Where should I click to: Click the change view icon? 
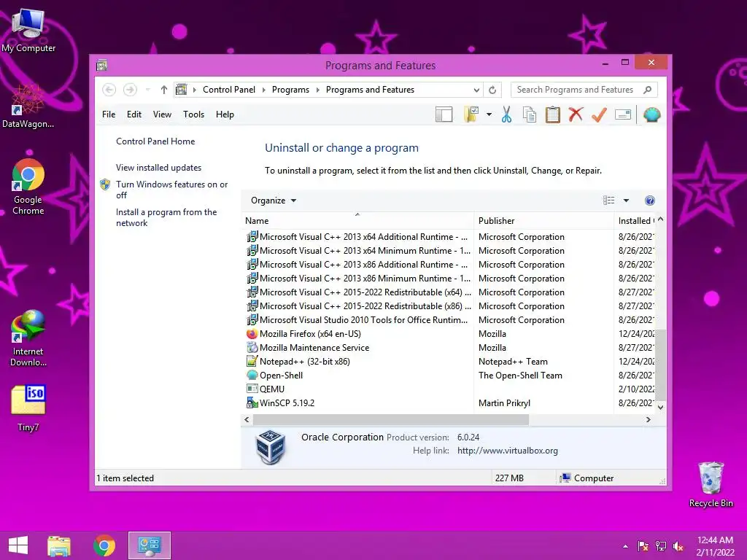pyautogui.click(x=608, y=201)
